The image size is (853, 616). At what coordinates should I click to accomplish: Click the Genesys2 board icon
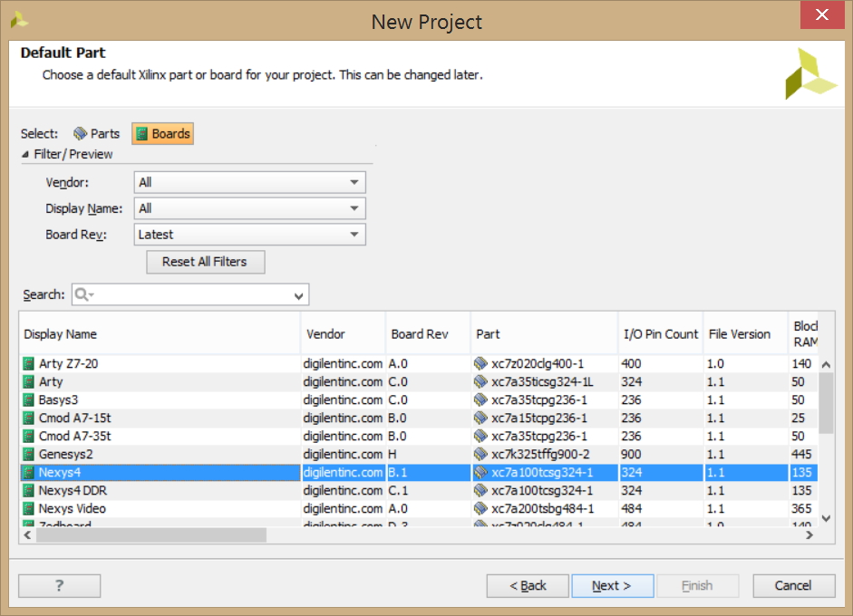coord(29,455)
